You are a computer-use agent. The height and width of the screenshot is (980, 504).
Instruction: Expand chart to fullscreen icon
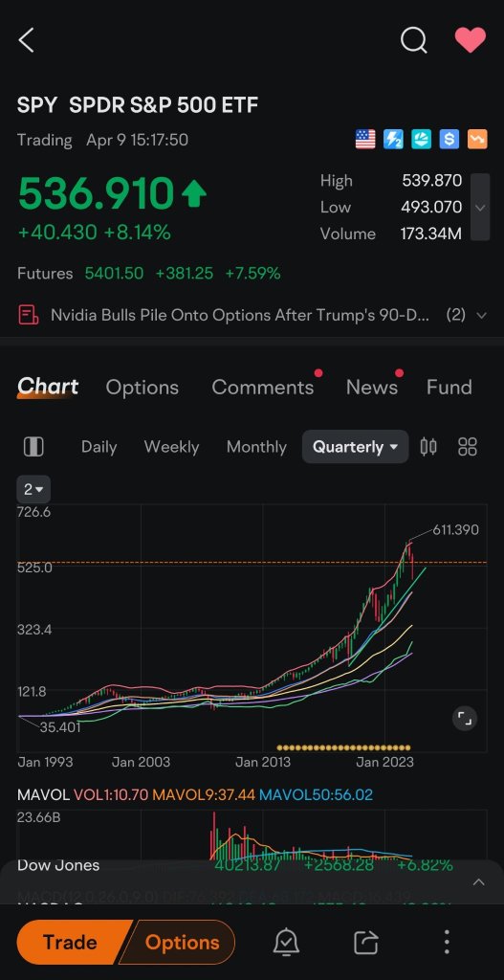465,718
